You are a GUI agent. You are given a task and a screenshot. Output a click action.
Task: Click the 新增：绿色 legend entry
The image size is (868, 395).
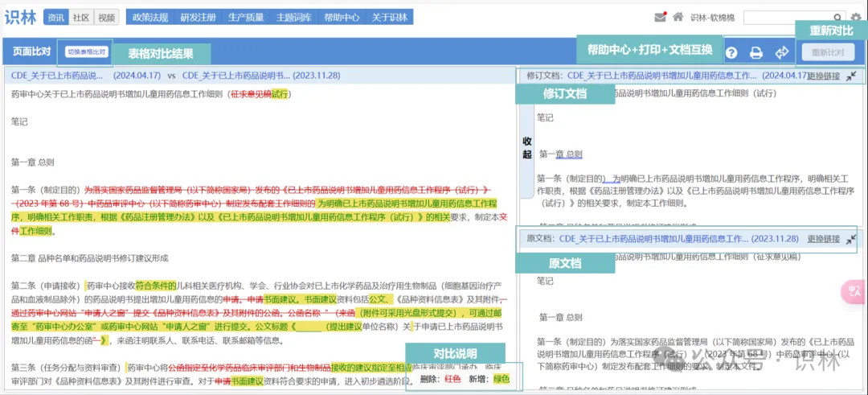pyautogui.click(x=489, y=380)
